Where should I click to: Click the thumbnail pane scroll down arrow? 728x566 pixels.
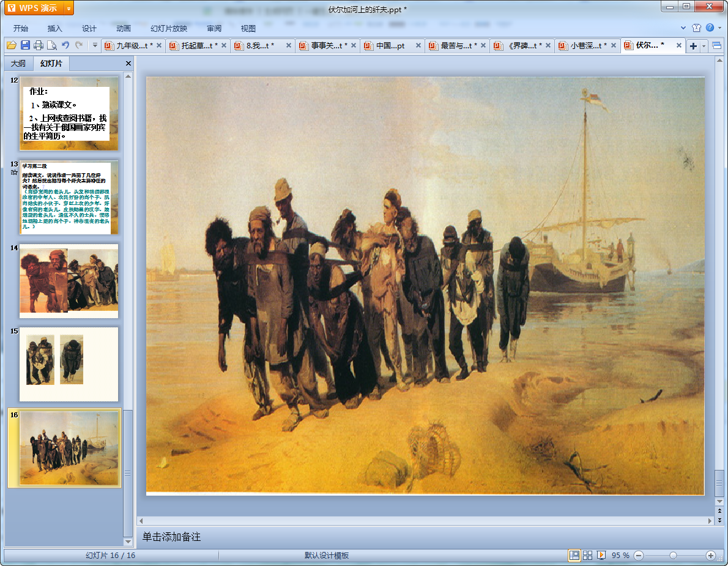128,542
